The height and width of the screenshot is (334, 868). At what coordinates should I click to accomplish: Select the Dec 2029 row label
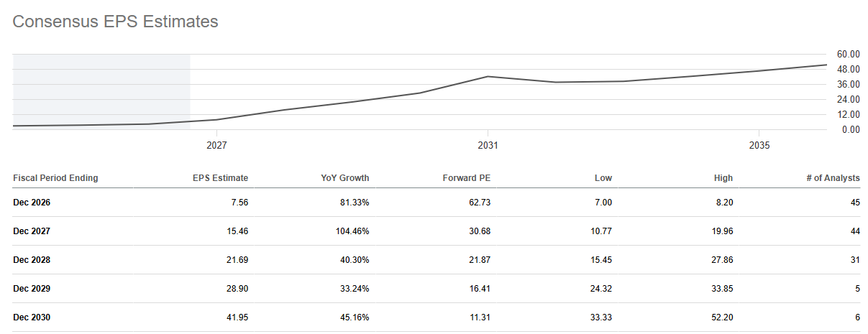(x=32, y=289)
